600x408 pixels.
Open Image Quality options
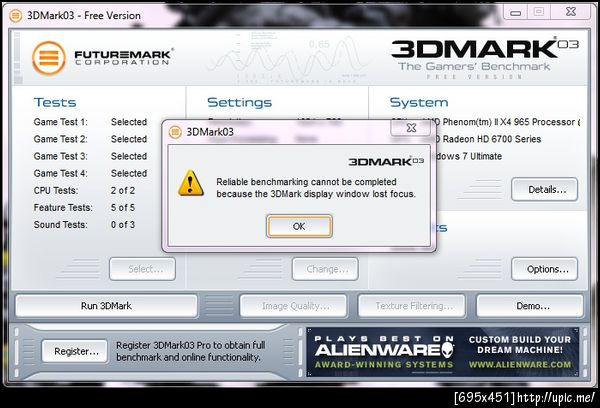[x=293, y=306]
